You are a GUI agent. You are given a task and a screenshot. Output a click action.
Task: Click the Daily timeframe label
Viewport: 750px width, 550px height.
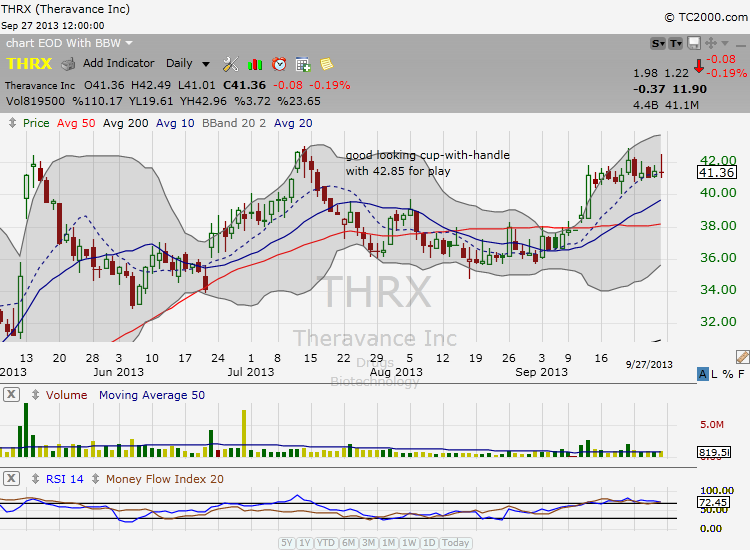click(x=179, y=63)
